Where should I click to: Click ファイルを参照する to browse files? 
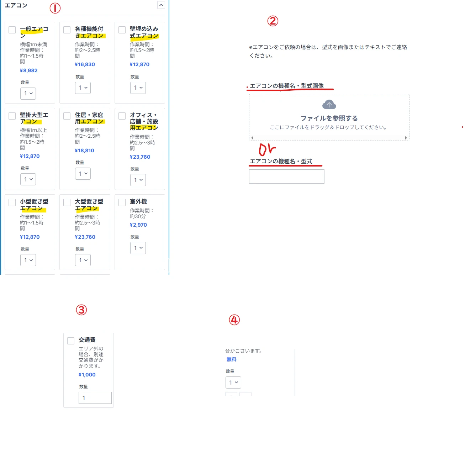click(x=329, y=118)
